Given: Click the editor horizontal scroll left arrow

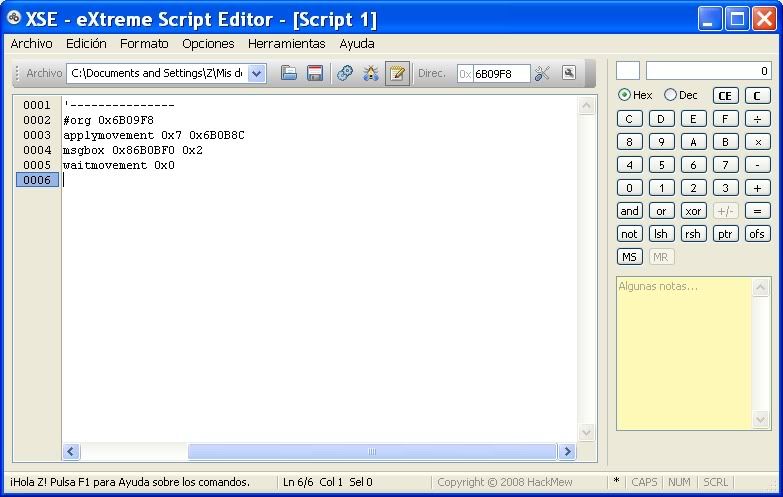Looking at the screenshot, I should (71, 452).
